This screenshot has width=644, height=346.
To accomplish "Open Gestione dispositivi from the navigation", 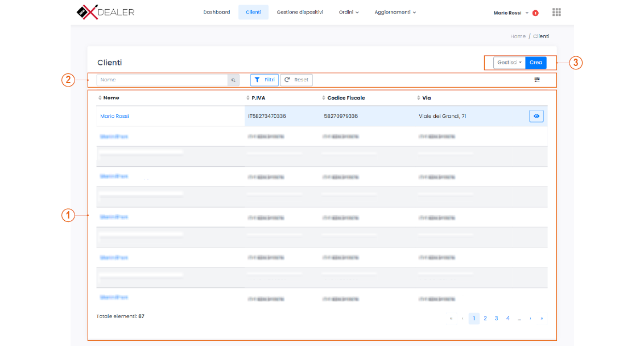I will coord(300,11).
